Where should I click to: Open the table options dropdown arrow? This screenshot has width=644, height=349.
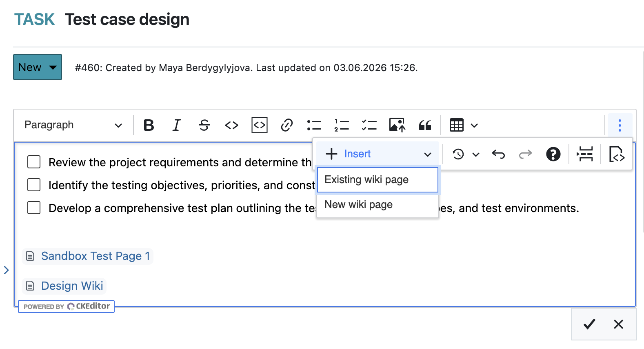point(474,125)
